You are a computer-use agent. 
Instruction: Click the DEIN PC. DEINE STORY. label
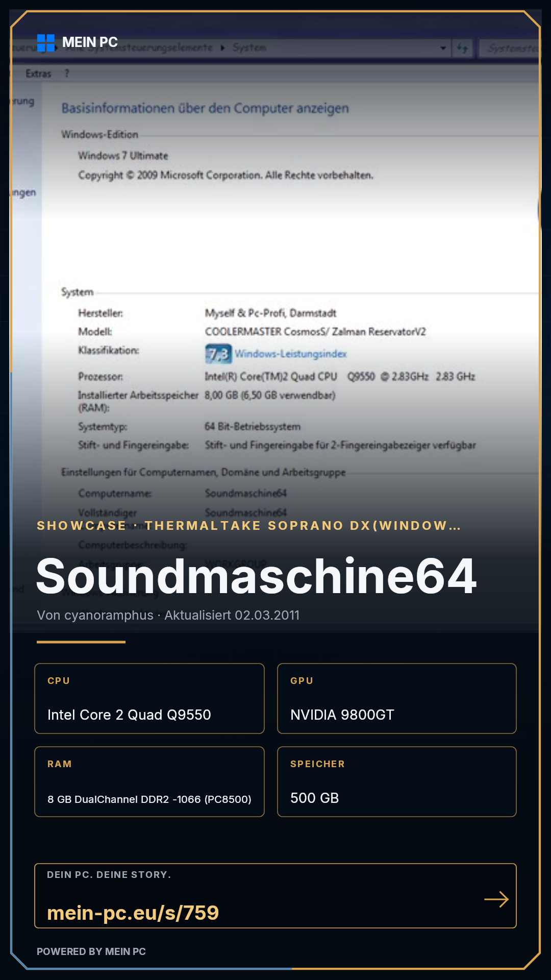[x=109, y=875]
